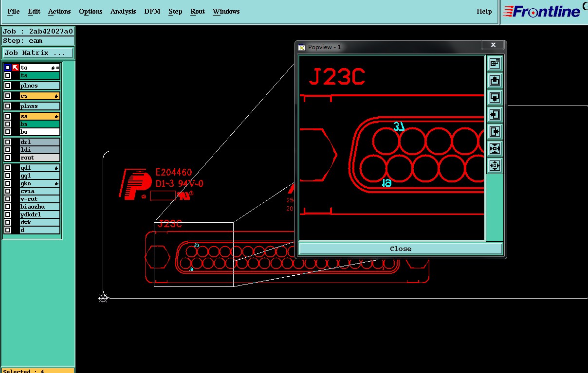Viewport: 588px width, 373px height.
Task: Click the hand icon on gko layer
Action: click(x=57, y=184)
